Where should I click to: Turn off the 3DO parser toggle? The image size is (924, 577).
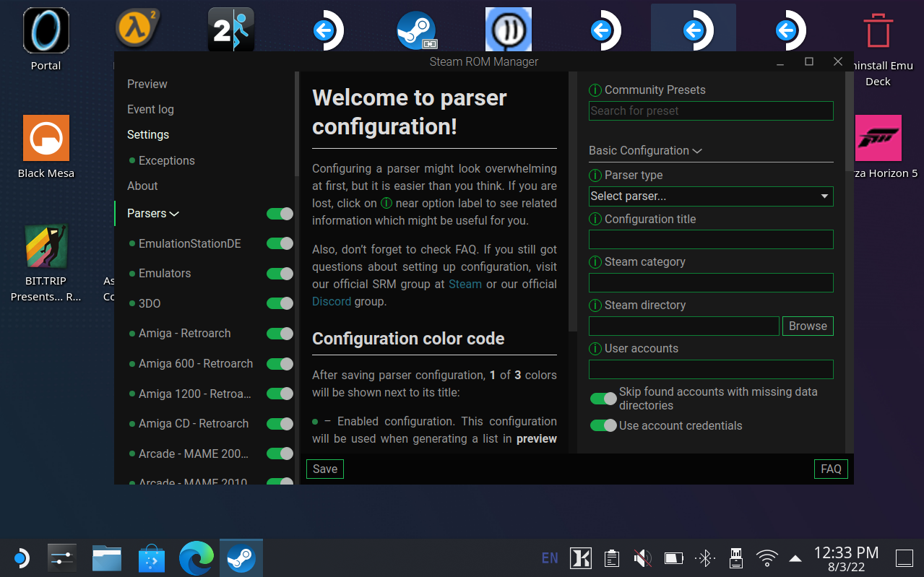(x=280, y=304)
